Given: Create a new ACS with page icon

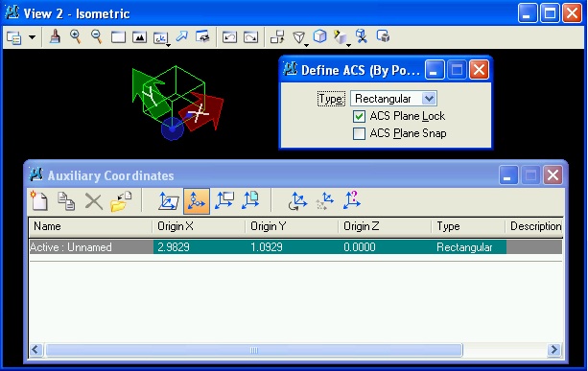Looking at the screenshot, I should tap(39, 201).
